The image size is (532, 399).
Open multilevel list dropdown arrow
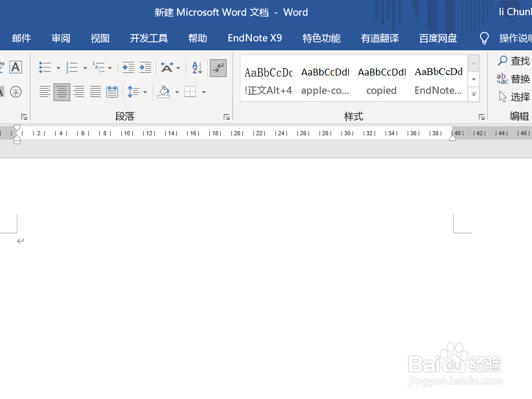tap(110, 68)
